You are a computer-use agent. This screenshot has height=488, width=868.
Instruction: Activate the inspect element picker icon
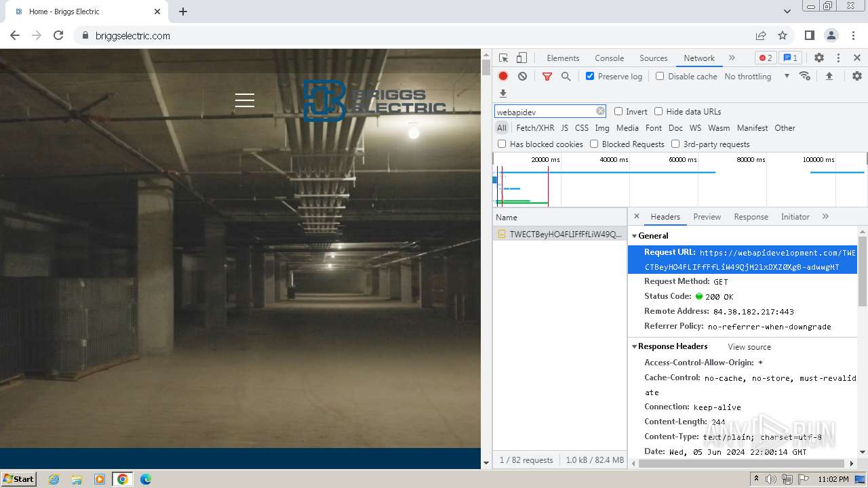coord(503,58)
